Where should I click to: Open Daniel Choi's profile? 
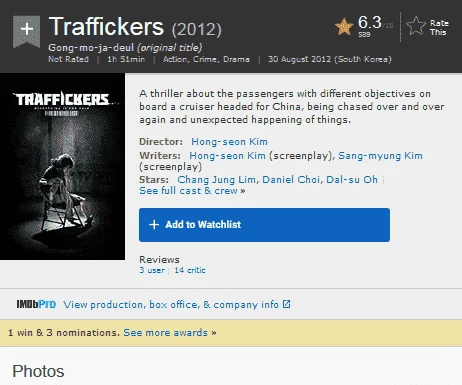coord(292,180)
